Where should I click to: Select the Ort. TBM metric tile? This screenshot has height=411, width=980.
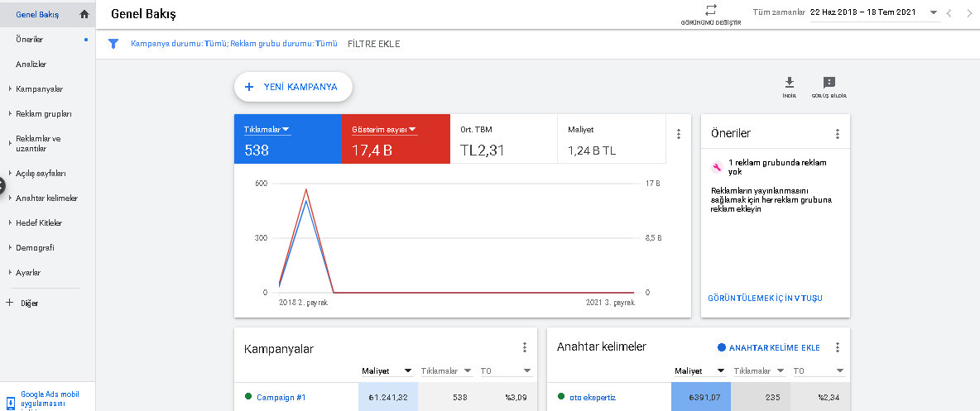click(x=504, y=139)
